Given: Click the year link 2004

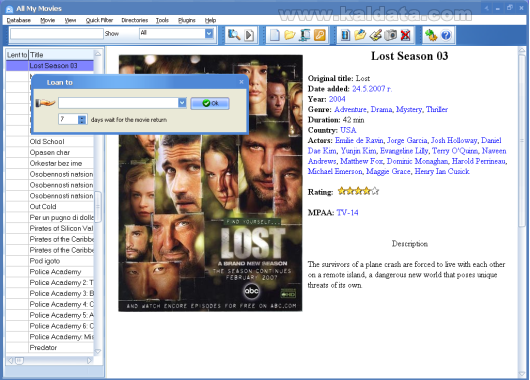Looking at the screenshot, I should point(337,99).
